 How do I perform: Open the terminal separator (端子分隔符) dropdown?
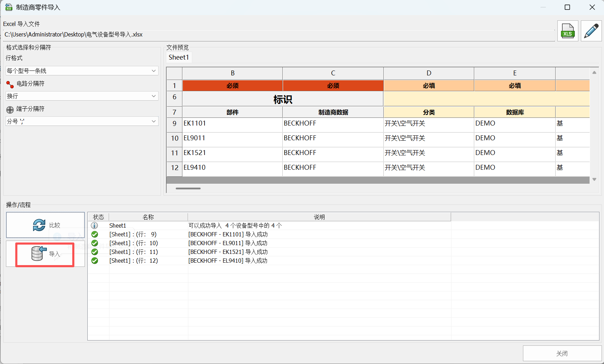point(82,121)
